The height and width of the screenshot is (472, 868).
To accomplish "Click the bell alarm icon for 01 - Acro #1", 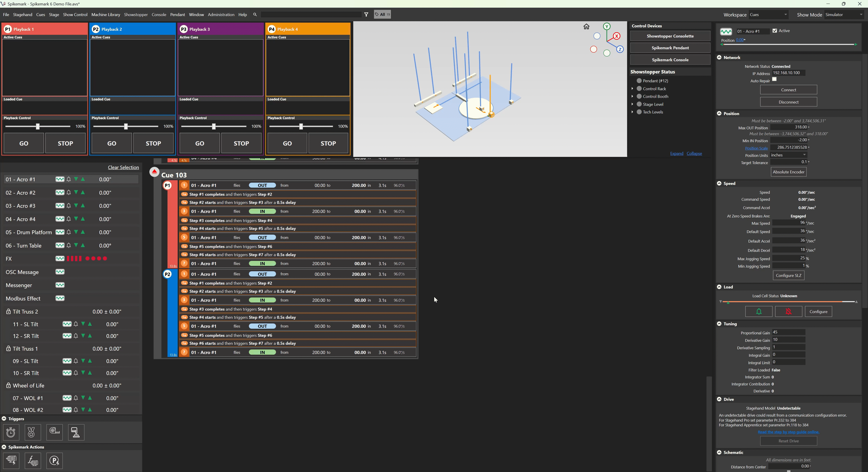I will 69,179.
